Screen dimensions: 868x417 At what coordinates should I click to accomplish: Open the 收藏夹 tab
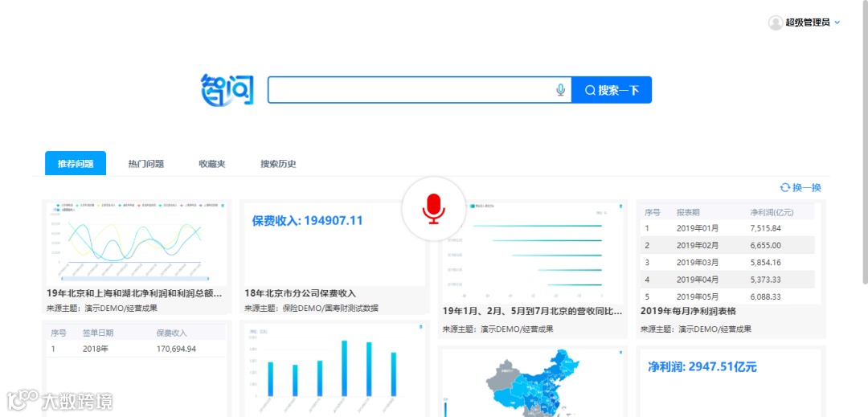coord(212,164)
